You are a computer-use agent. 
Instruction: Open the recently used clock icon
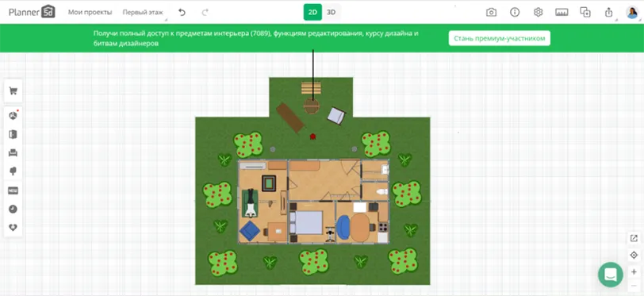pos(13,209)
